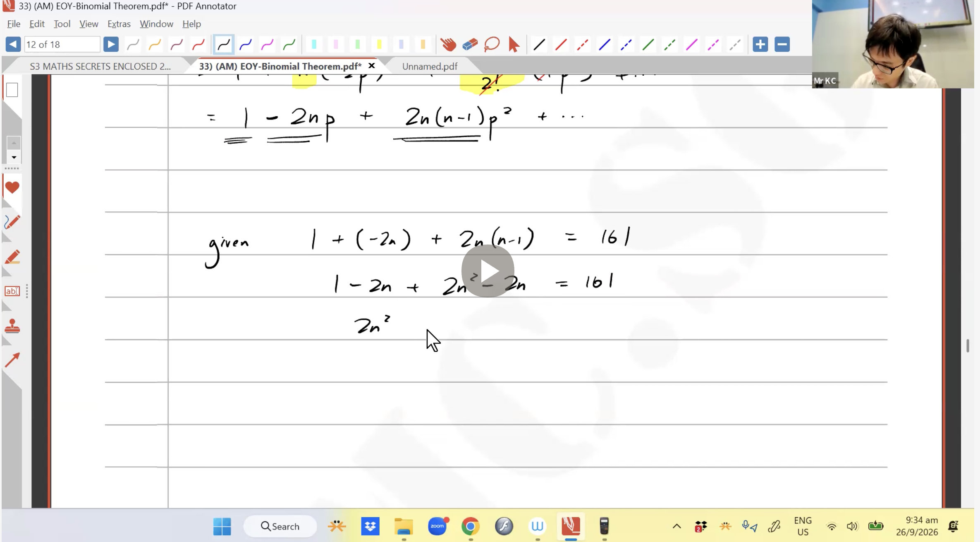Select the orange pen preset
Screen dimensions: 980x542
155,44
